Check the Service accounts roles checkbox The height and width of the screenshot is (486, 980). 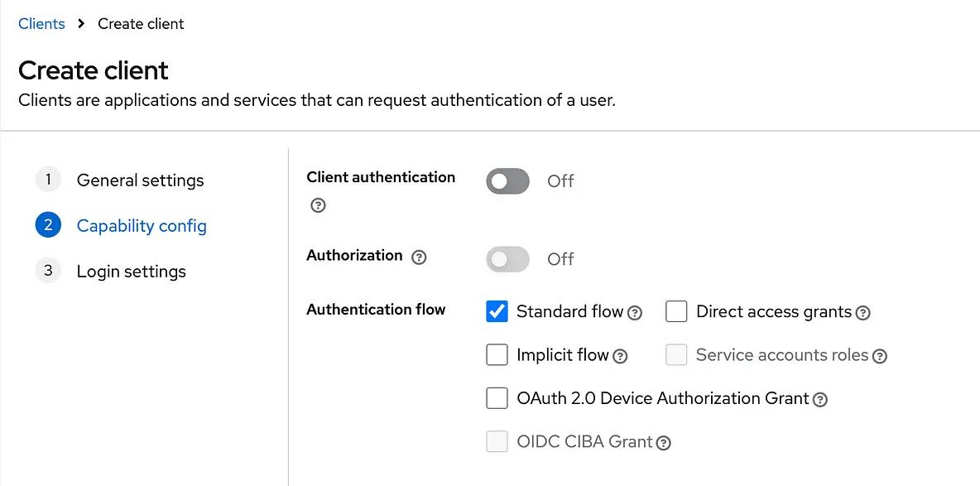pos(676,354)
